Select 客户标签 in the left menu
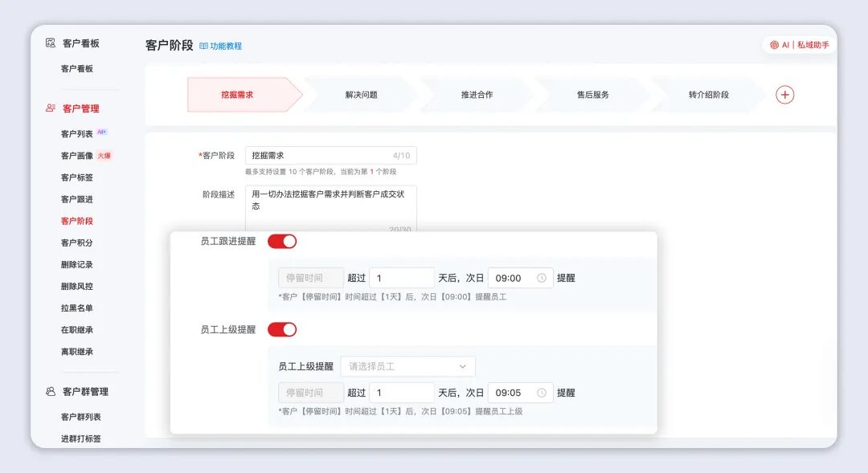 pos(78,177)
